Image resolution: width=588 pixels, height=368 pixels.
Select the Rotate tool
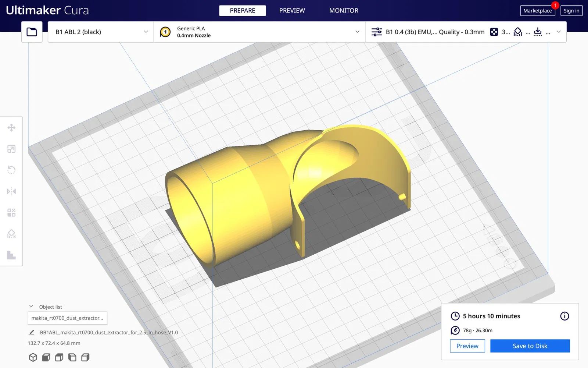(11, 170)
